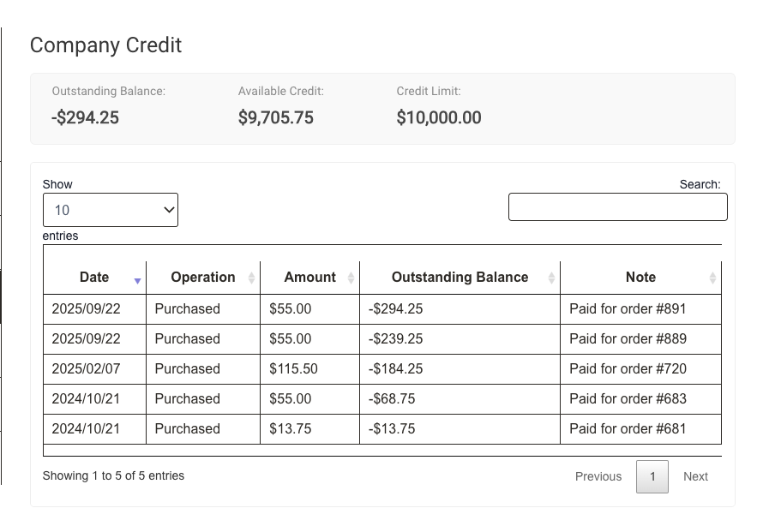The height and width of the screenshot is (532, 781).
Task: Click the Note header label
Action: pos(640,278)
